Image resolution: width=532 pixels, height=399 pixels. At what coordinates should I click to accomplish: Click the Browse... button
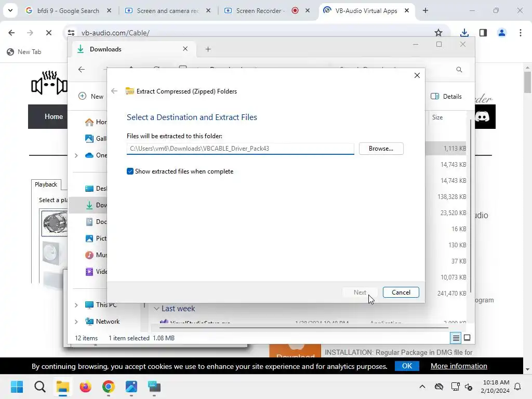point(381,149)
